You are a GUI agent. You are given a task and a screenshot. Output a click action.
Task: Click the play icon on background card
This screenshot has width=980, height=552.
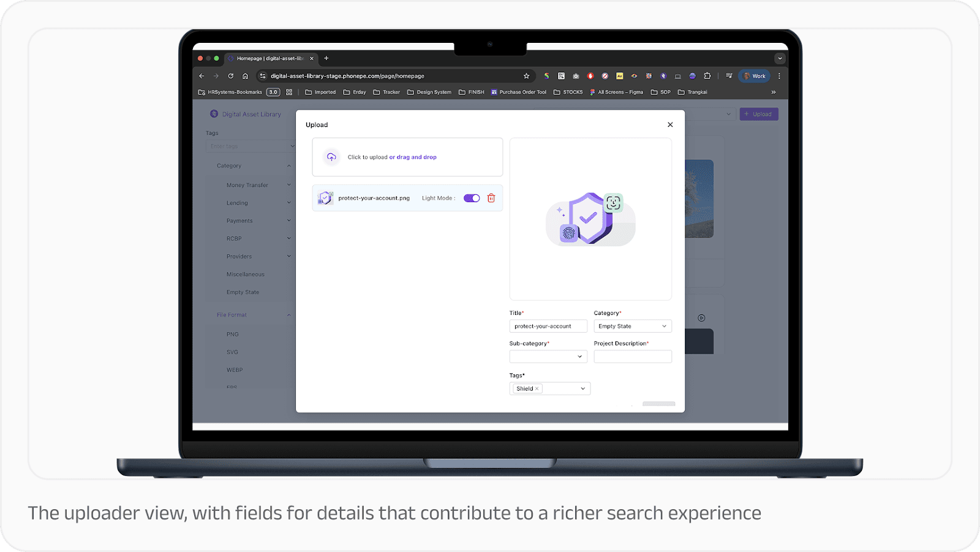click(x=702, y=318)
